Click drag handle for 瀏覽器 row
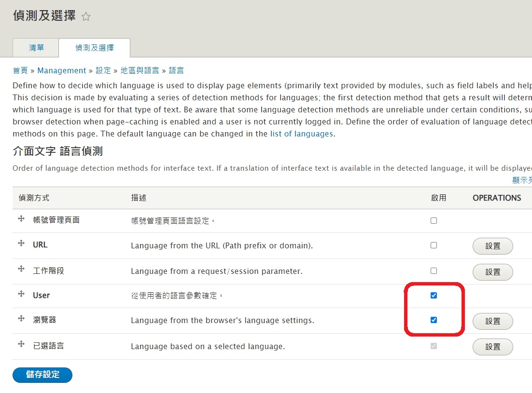 coord(21,319)
